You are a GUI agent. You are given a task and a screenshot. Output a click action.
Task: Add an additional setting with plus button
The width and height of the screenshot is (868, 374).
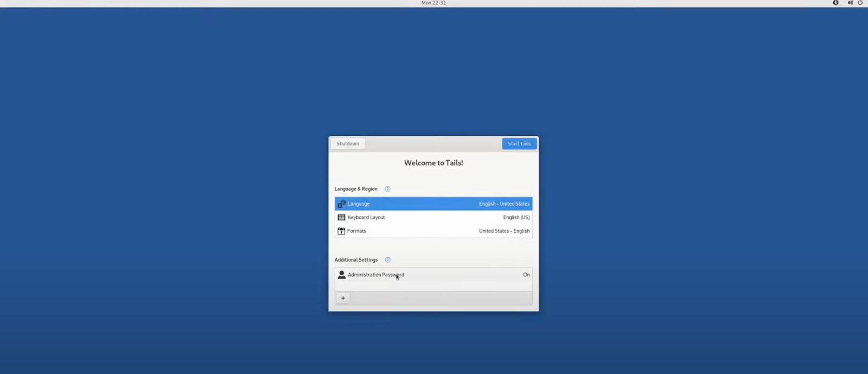click(x=343, y=298)
